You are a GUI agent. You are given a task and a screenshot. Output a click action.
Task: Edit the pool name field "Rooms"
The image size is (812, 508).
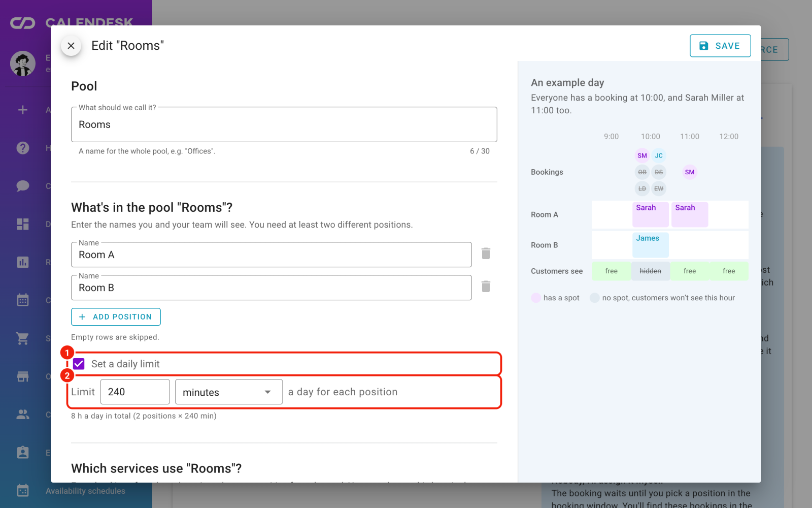(x=284, y=124)
